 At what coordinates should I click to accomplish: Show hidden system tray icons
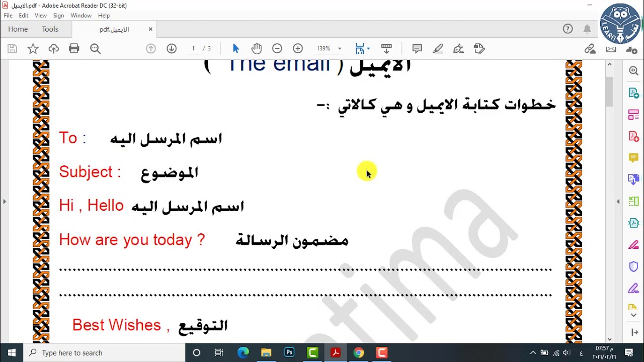pos(533,352)
